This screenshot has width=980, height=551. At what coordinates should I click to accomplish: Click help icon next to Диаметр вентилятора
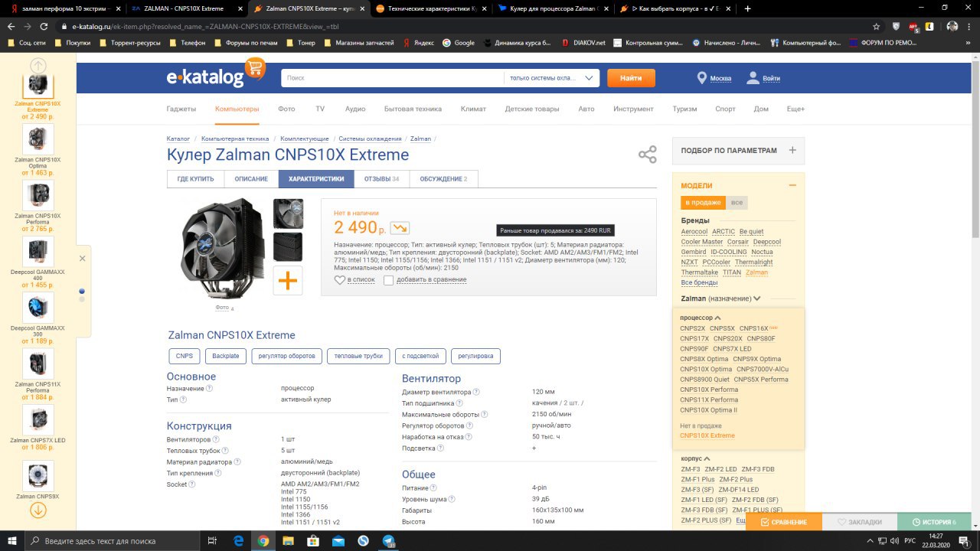tap(476, 392)
